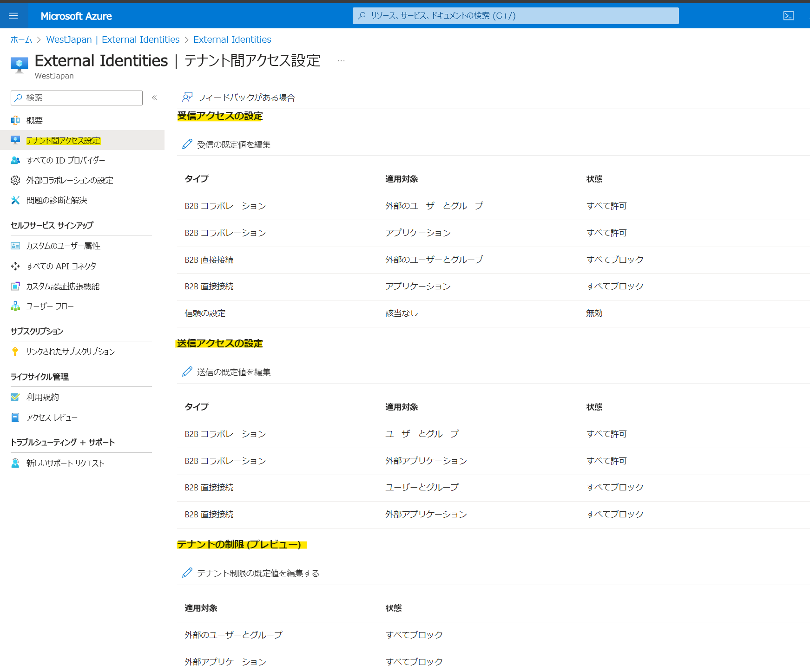
Task: Click the テナントの制限 (プレビュー) heading
Action: click(x=239, y=544)
